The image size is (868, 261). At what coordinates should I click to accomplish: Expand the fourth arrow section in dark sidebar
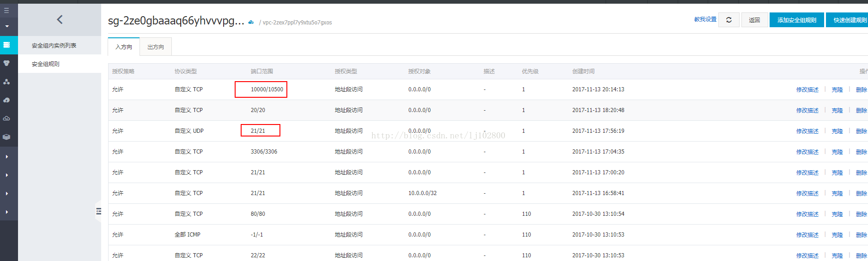point(7,212)
